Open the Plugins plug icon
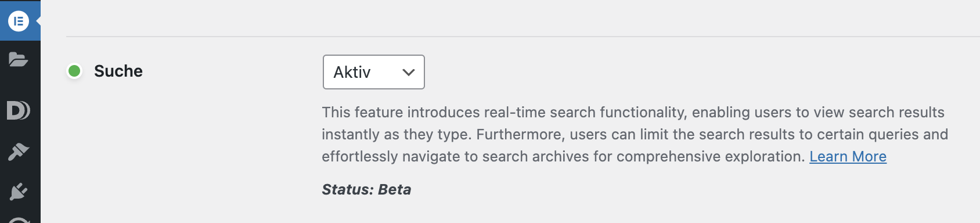This screenshot has height=223, width=980. click(19, 191)
